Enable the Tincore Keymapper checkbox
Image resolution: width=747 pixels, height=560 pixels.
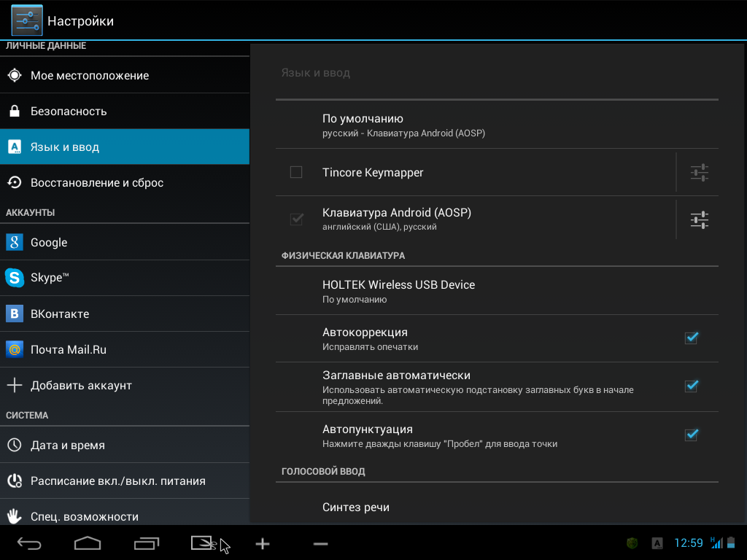(296, 173)
